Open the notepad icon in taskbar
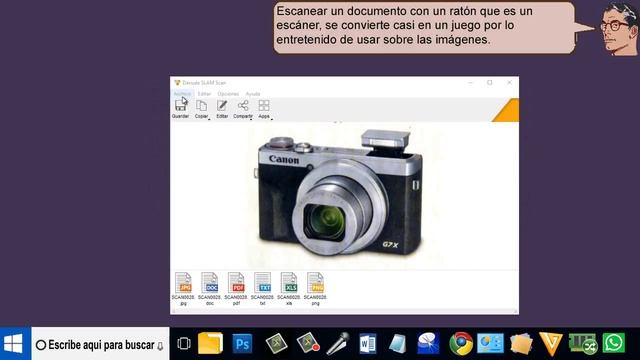 click(x=397, y=343)
